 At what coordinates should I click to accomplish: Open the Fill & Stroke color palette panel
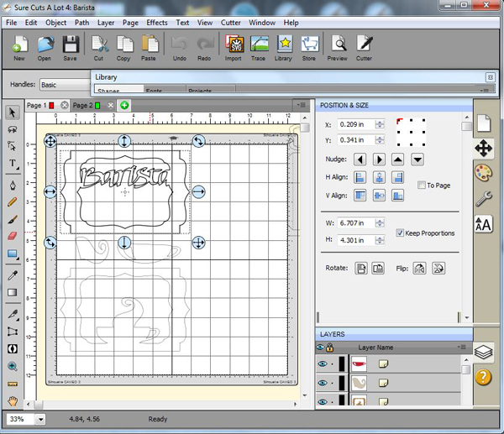pyautogui.click(x=484, y=174)
